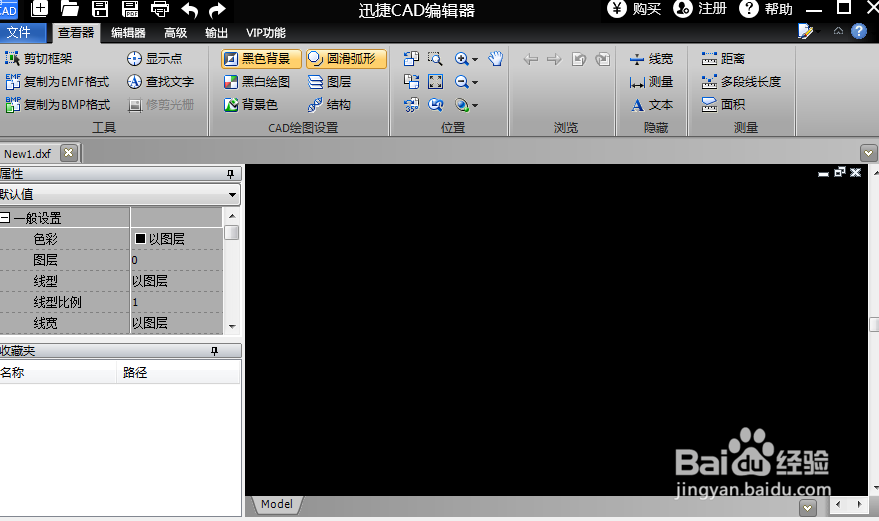Click properties panel scroll down arrow
Image resolution: width=879 pixels, height=521 pixels.
(x=232, y=326)
